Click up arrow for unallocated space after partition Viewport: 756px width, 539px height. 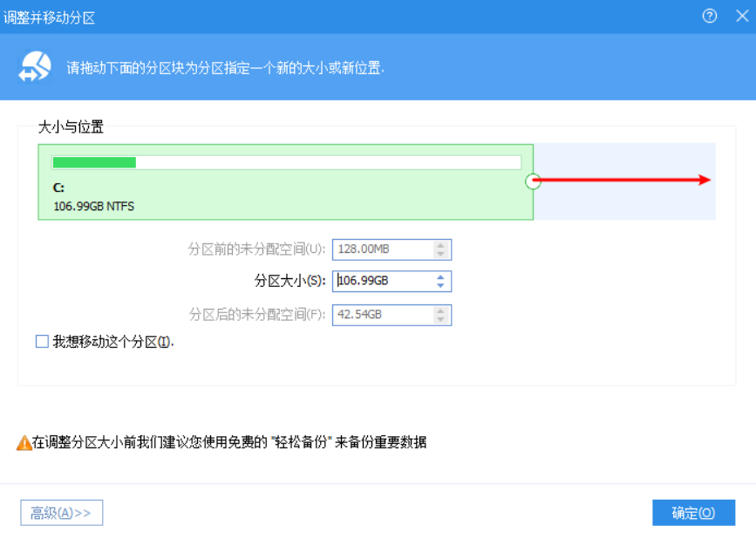(440, 311)
